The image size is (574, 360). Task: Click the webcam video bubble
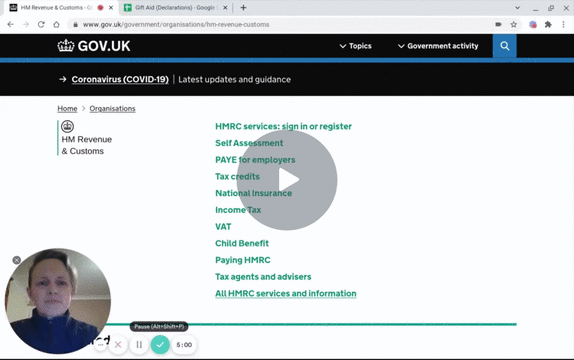click(58, 301)
